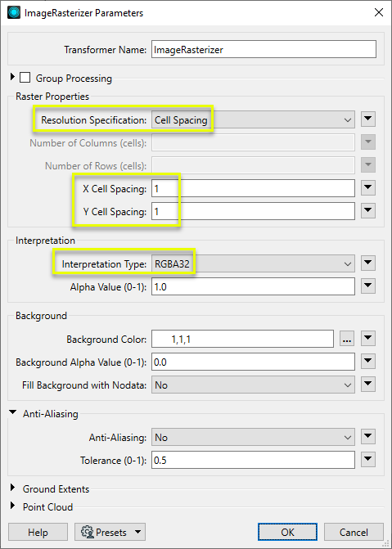Image resolution: width=392 pixels, height=549 pixels.
Task: Expand the Group Processing section
Action: [12, 78]
